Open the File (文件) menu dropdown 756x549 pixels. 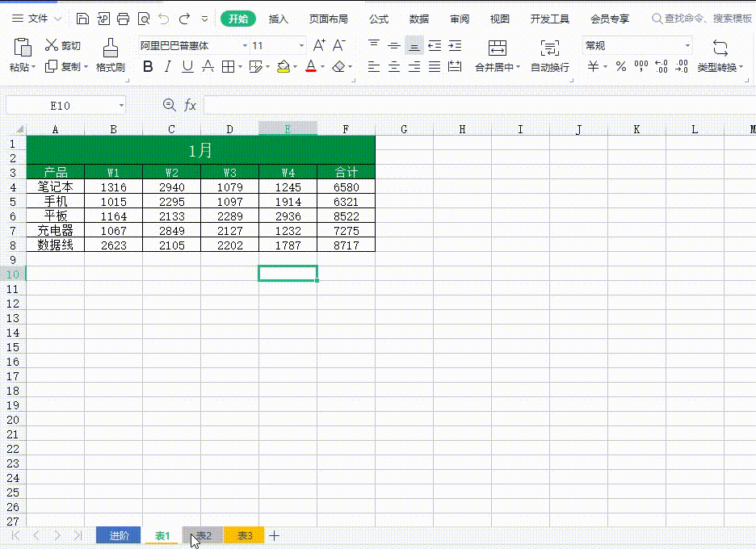tap(37, 19)
